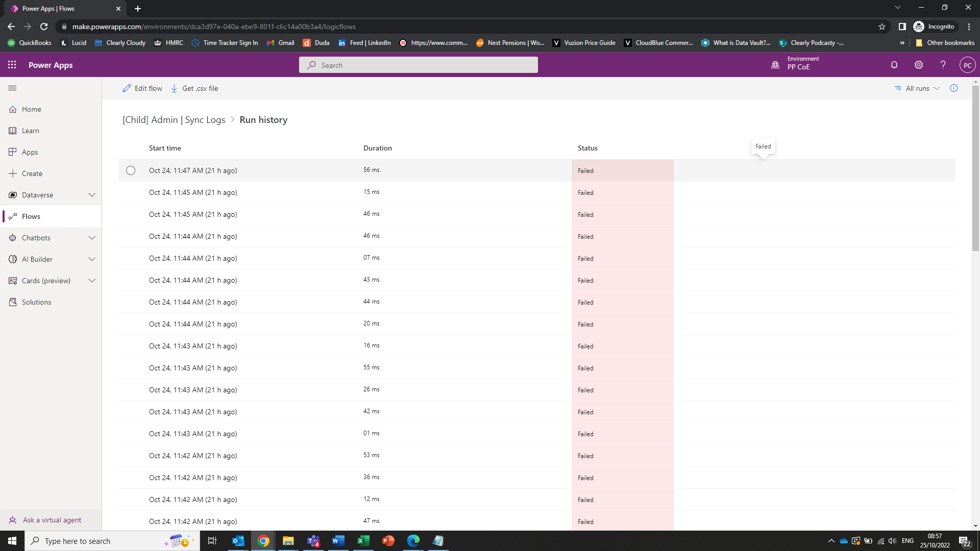Open the Power Apps settings gear

pyautogui.click(x=919, y=65)
